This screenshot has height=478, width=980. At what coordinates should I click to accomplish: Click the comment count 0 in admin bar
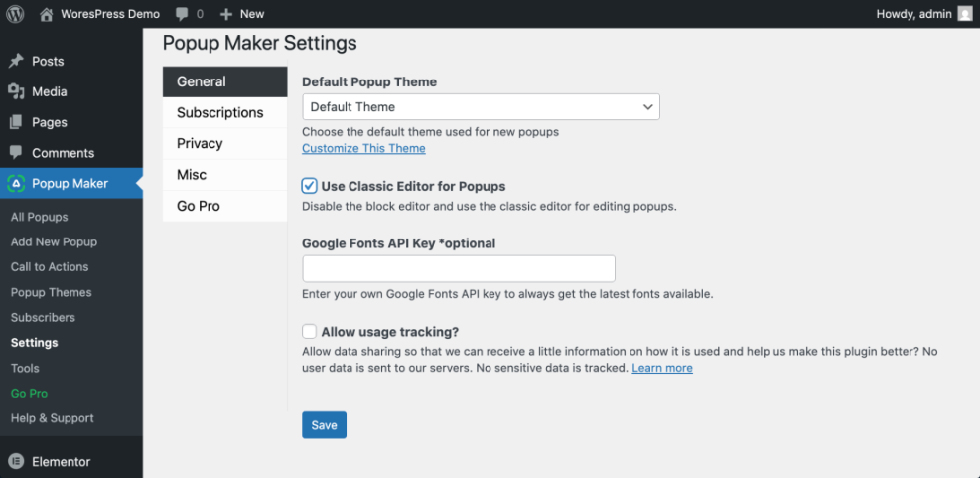pyautogui.click(x=200, y=14)
